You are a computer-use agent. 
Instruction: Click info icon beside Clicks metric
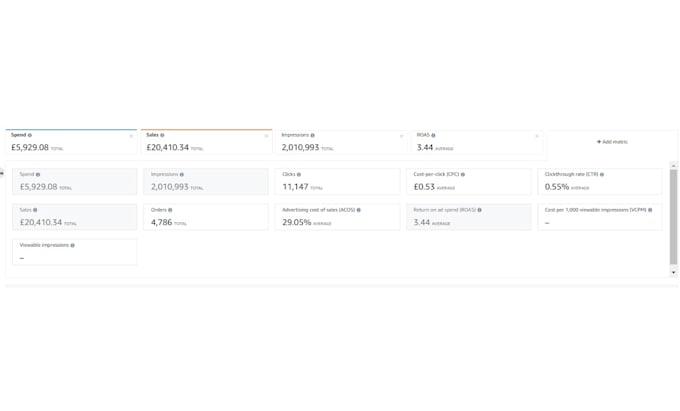(299, 174)
